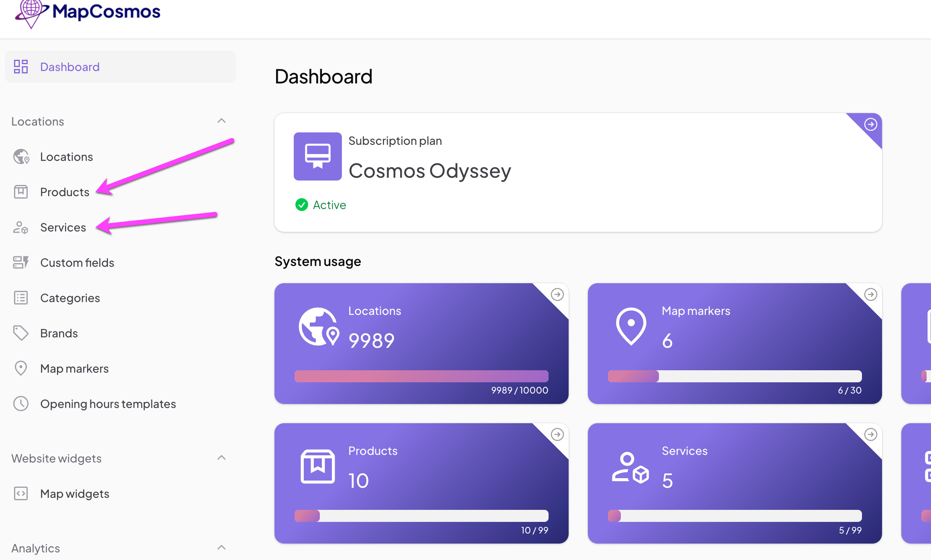Screen dimensions: 931x560
Task: Select the Categories icon
Action: point(20,298)
